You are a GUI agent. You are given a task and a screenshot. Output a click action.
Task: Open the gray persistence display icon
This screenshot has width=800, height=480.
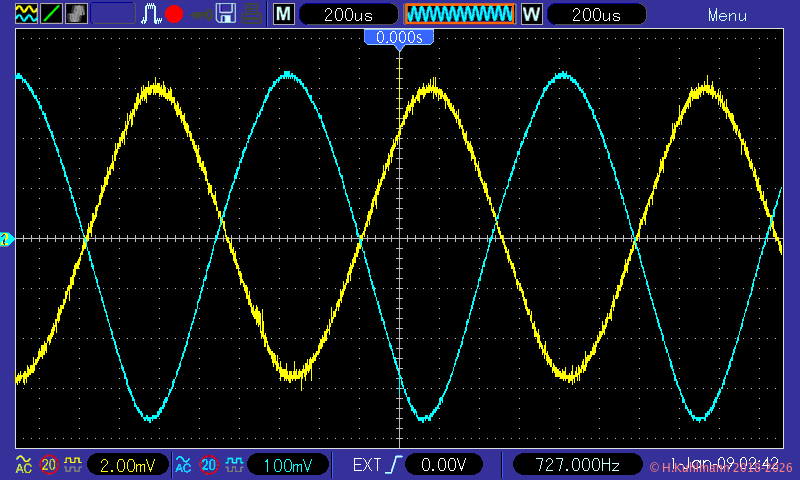tap(76, 14)
